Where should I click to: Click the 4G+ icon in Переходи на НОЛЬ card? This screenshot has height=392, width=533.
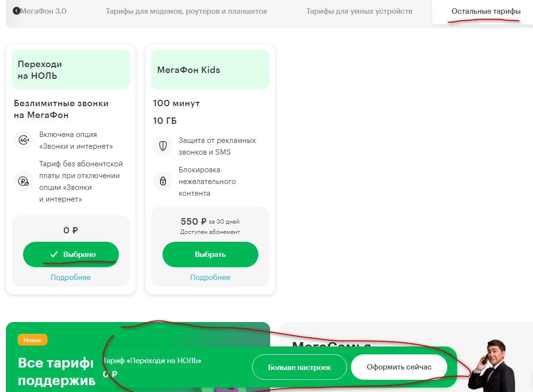pos(24,140)
